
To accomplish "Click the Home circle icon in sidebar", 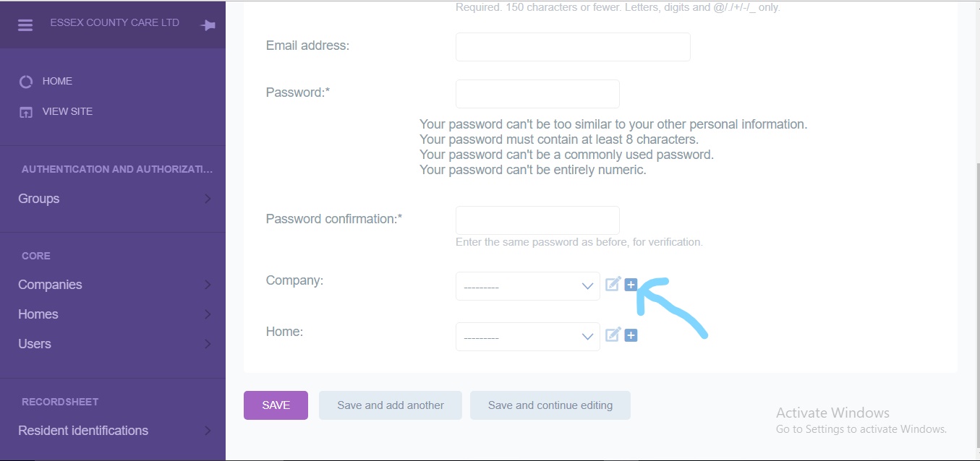I will coord(26,82).
